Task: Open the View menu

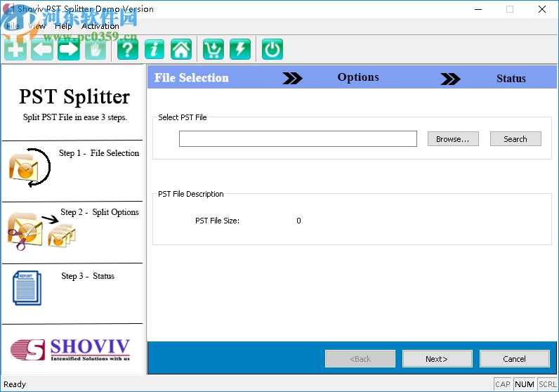Action: (x=37, y=26)
